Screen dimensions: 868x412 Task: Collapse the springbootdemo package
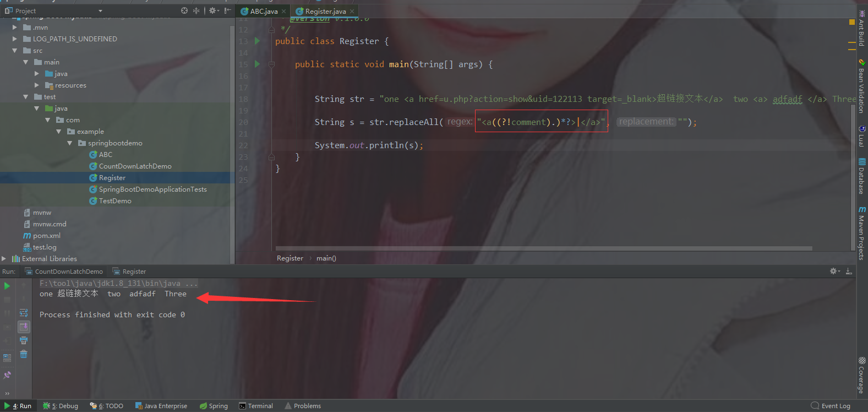[x=70, y=143]
